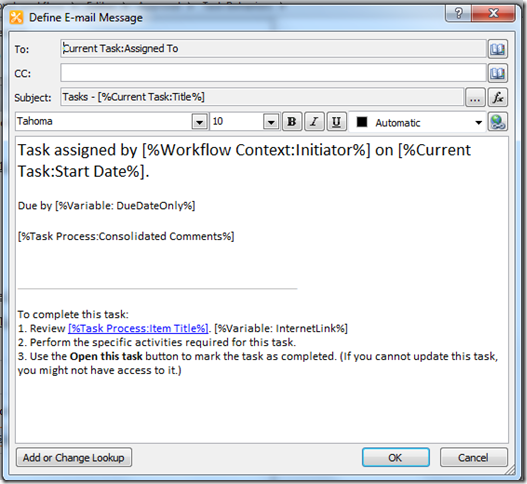
Task: Click the Cancel button
Action: [473, 457]
